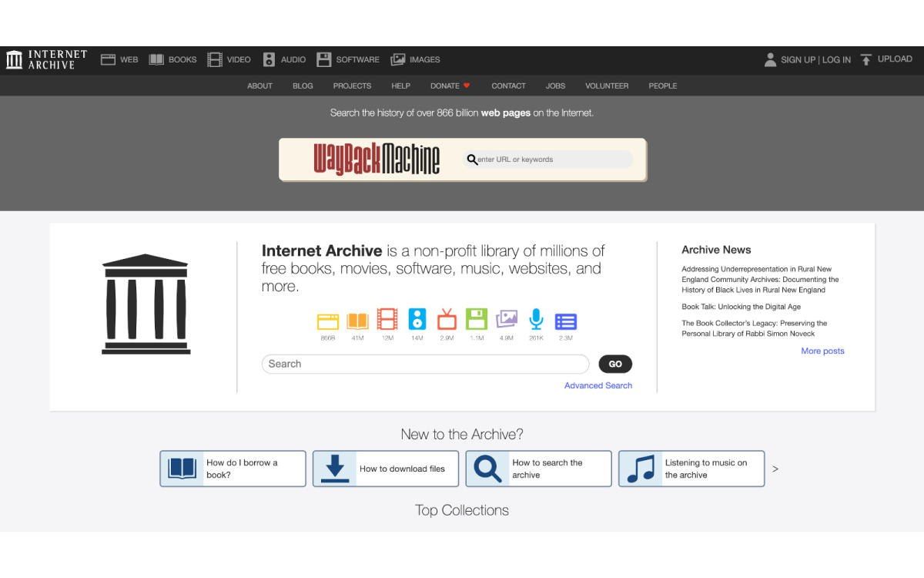Image resolution: width=924 pixels, height=578 pixels.
Task: Open the 'How do I borrow a book?' card
Action: (x=231, y=468)
